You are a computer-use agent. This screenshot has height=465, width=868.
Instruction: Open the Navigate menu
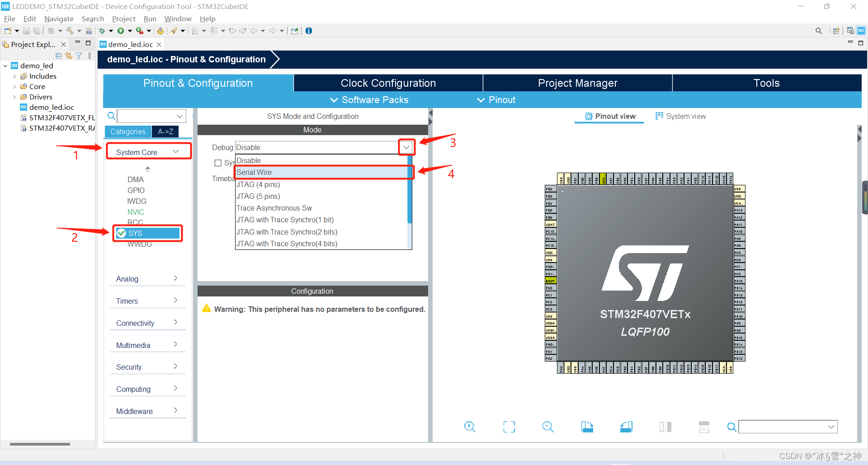(x=59, y=19)
